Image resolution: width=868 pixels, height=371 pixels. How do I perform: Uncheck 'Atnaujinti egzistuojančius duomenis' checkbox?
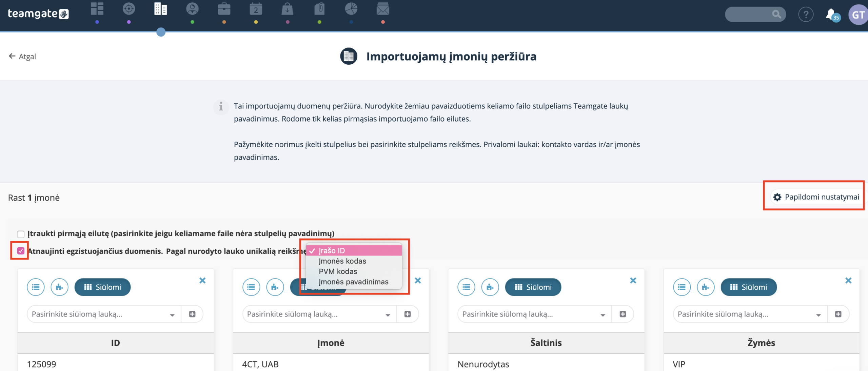(21, 251)
